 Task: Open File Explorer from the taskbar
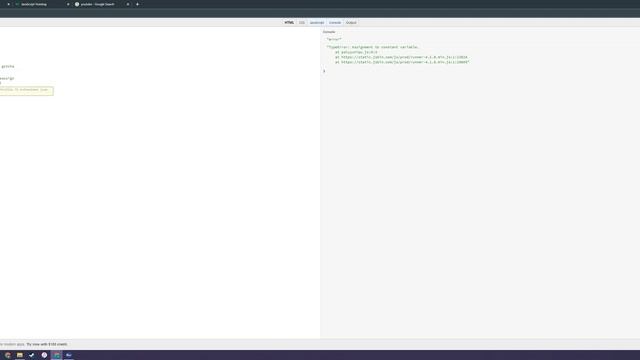(20, 355)
